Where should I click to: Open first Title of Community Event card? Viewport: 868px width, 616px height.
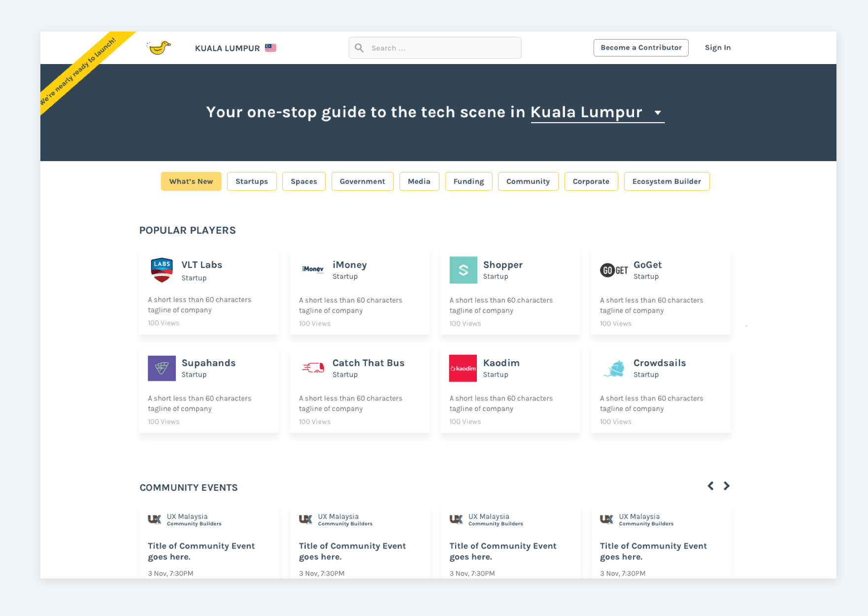[201, 551]
